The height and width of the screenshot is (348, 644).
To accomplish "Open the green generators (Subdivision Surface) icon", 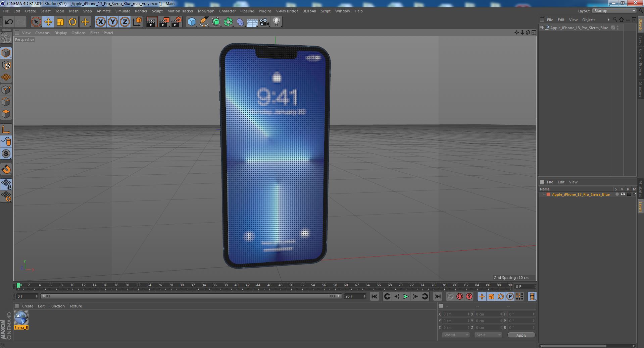I will (216, 22).
